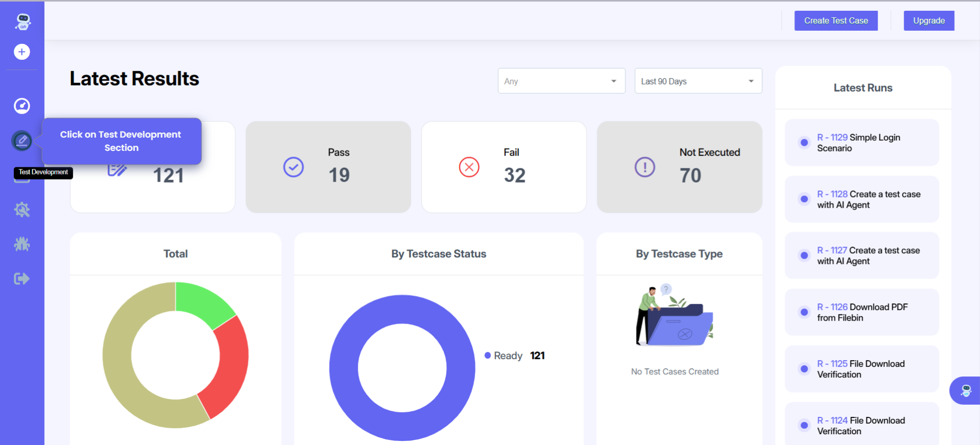
Task: Click the Create Test Case button
Action: pos(836,21)
